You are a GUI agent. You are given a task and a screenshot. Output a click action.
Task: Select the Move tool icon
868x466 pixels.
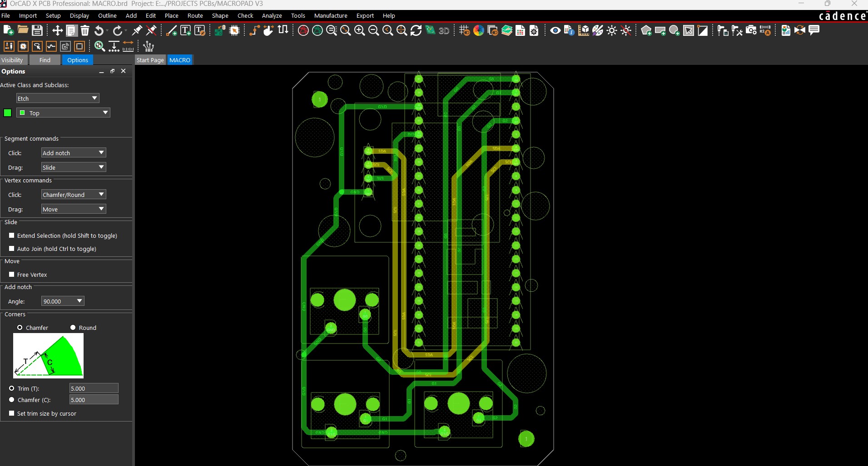pos(57,30)
